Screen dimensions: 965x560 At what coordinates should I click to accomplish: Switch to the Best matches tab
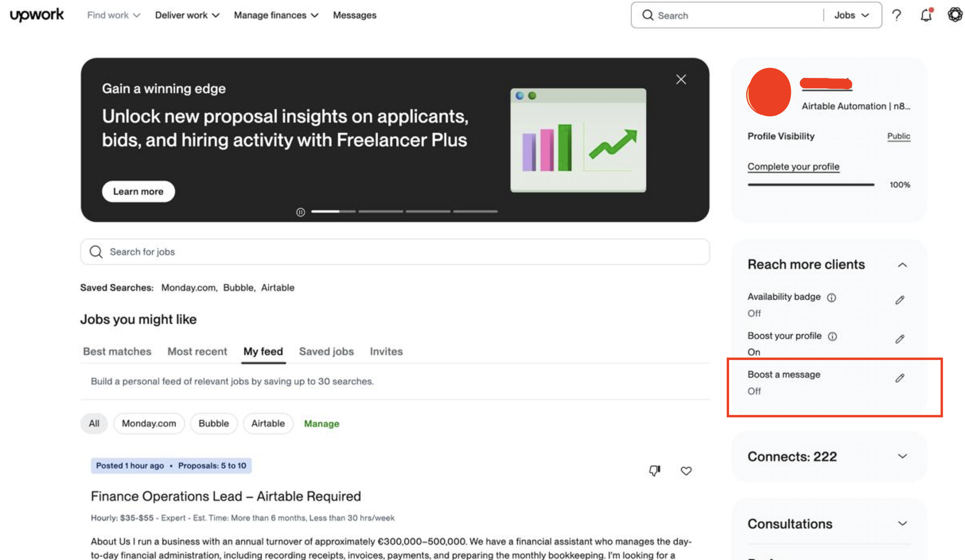tap(117, 352)
